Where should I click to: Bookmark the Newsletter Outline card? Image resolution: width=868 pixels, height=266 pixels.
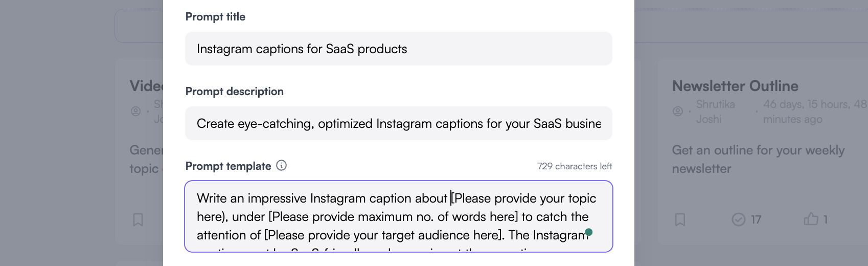click(680, 219)
